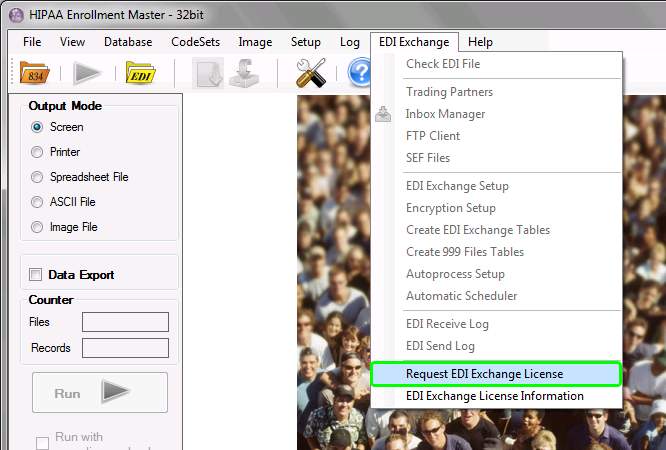Image resolution: width=666 pixels, height=450 pixels.
Task: Toggle the Run with checkbox
Action: 42,443
